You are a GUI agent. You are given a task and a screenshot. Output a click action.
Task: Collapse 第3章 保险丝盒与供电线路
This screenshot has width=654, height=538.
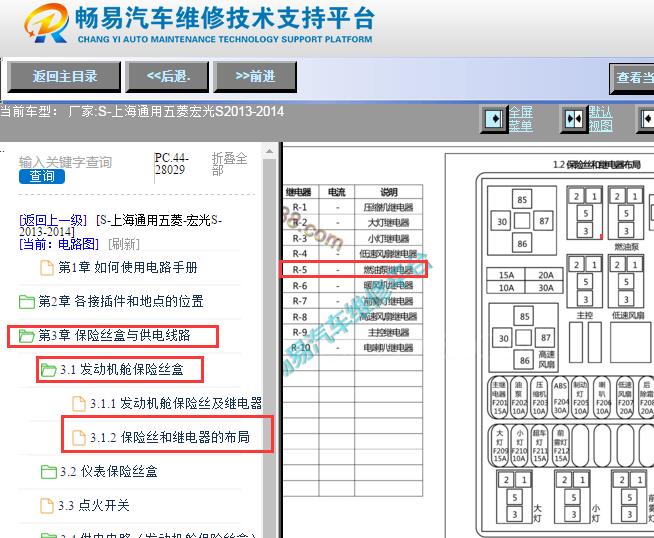click(114, 335)
